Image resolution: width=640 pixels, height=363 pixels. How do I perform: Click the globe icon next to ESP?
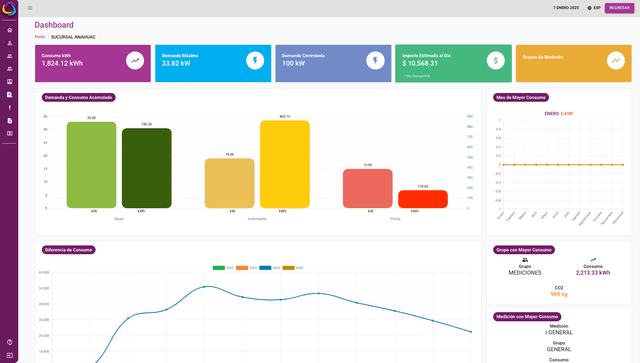(x=589, y=8)
